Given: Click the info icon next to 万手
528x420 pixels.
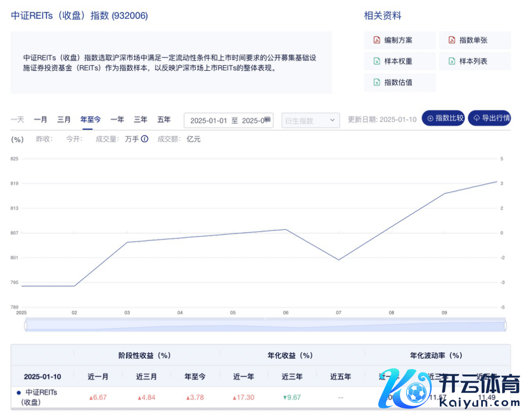Looking at the screenshot, I should click(x=144, y=139).
